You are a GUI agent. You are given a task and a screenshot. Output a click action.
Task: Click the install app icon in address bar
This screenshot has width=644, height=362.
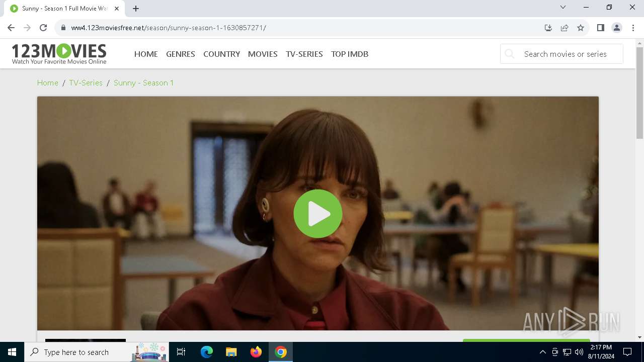[x=548, y=28]
